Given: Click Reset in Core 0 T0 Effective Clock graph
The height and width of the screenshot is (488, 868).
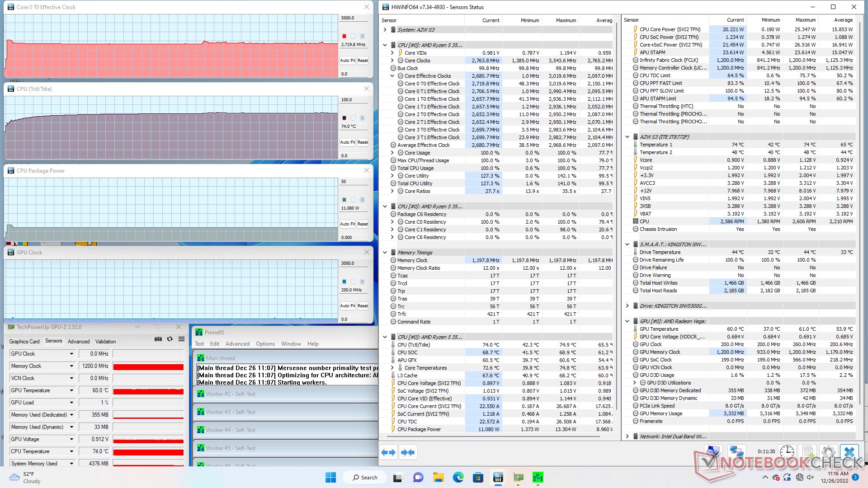Looking at the screenshot, I should tap(363, 61).
